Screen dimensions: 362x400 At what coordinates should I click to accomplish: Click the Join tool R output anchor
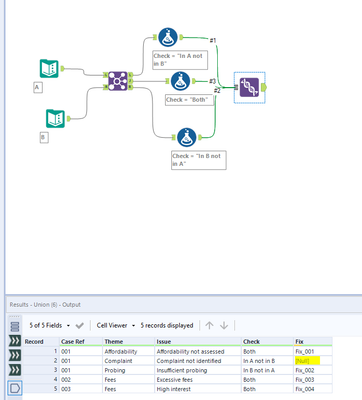tap(130, 87)
